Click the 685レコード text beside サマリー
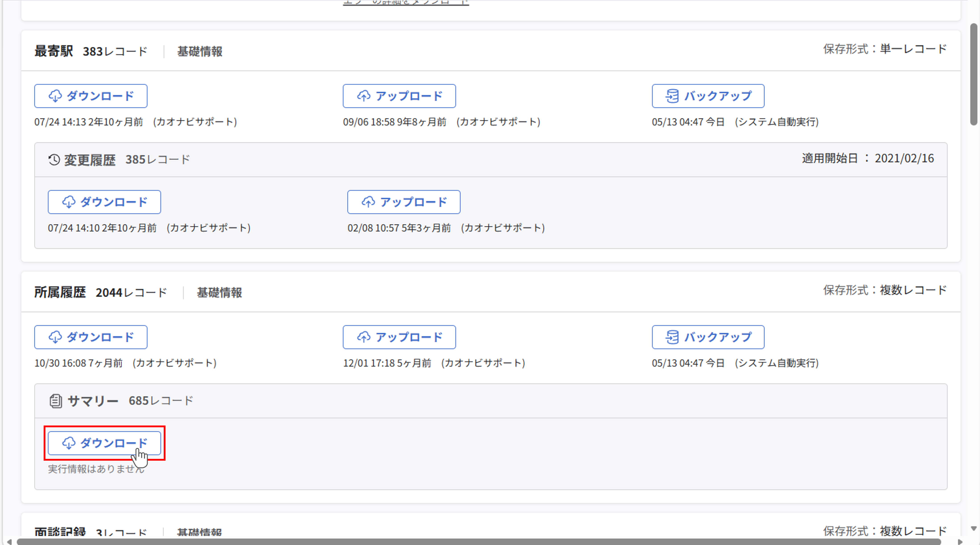 pos(161,401)
